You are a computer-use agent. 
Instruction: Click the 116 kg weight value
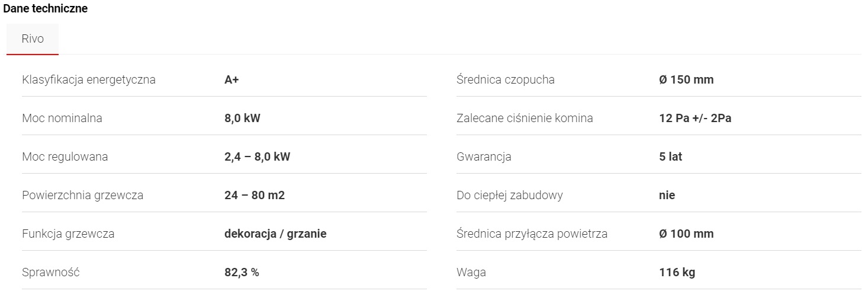coord(677,273)
